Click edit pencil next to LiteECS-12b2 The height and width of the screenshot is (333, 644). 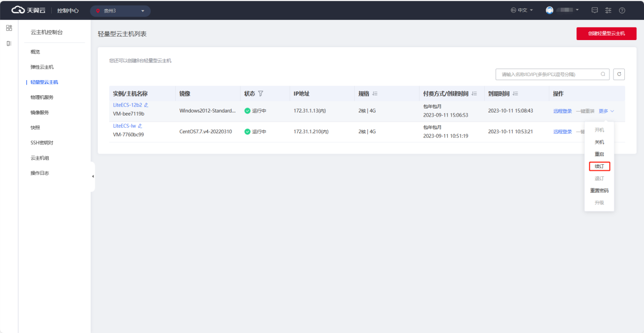(x=146, y=105)
